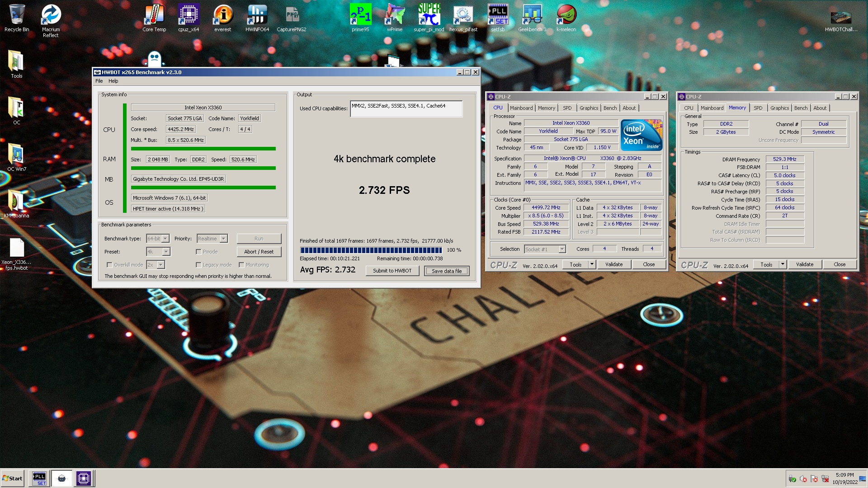
Task: Switch to Mainboard tab in left CPU-Z
Action: tap(521, 108)
